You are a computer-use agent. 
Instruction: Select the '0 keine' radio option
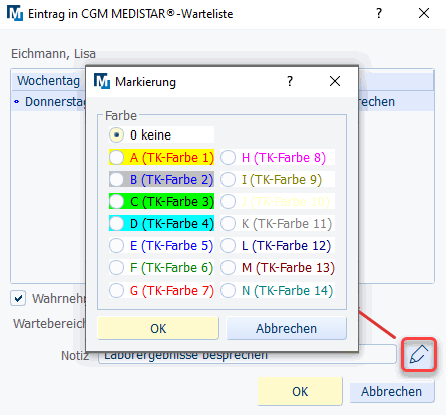click(x=161, y=135)
